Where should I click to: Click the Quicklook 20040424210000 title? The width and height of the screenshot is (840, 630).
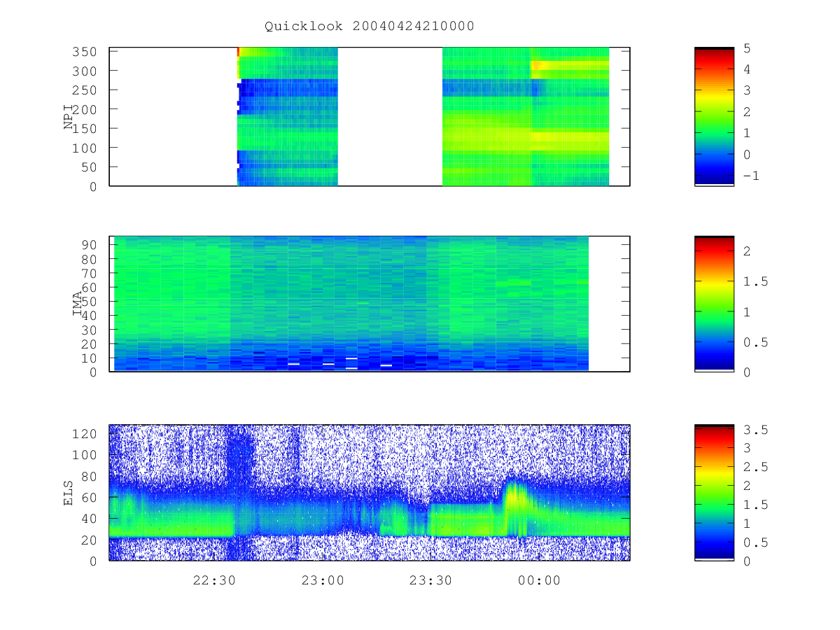point(370,26)
